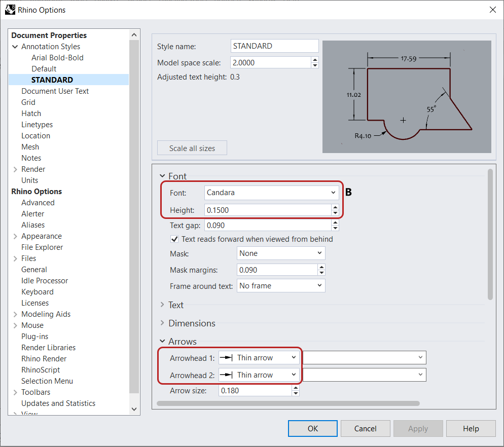Click the Rhino logo icon in title bar
The image size is (504, 447).
click(x=10, y=10)
